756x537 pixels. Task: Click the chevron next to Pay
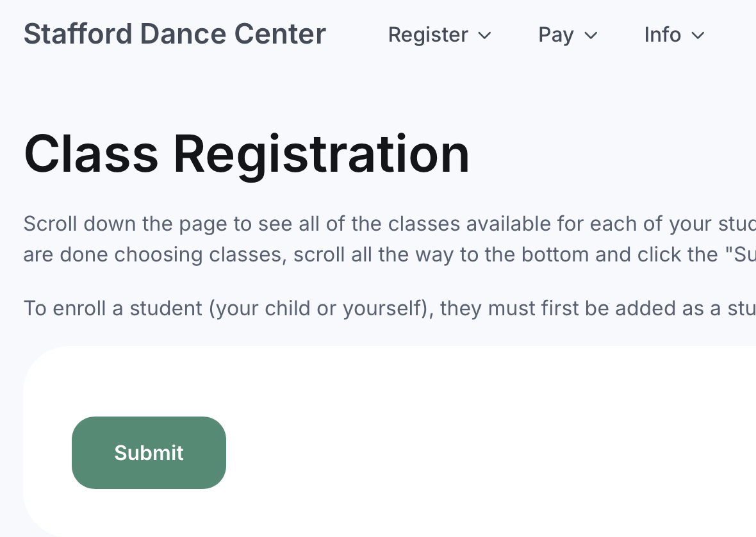[591, 35]
